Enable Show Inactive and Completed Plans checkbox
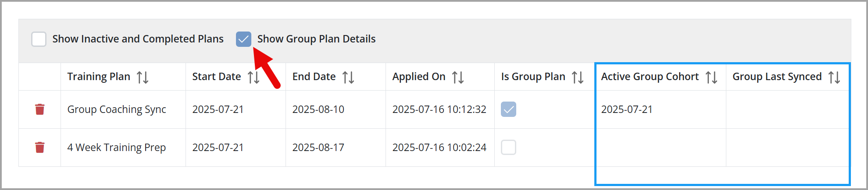Viewport: 868px width, 190px height. 39,39
